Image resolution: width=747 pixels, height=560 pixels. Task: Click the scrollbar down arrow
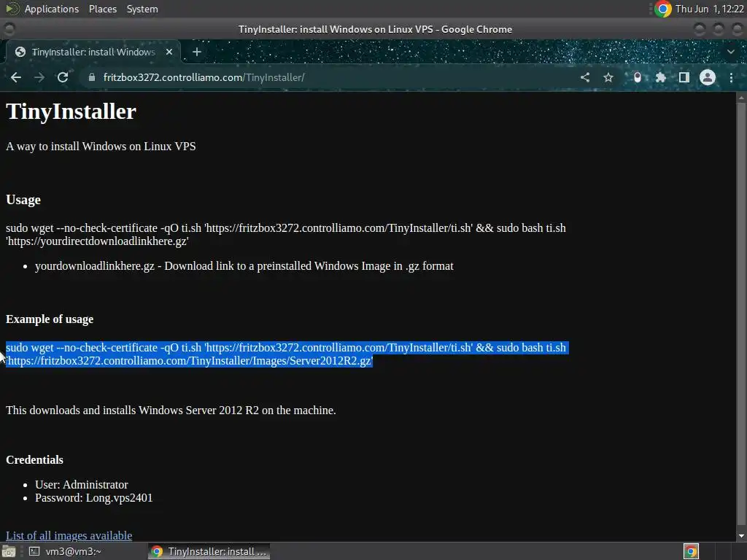[741, 536]
